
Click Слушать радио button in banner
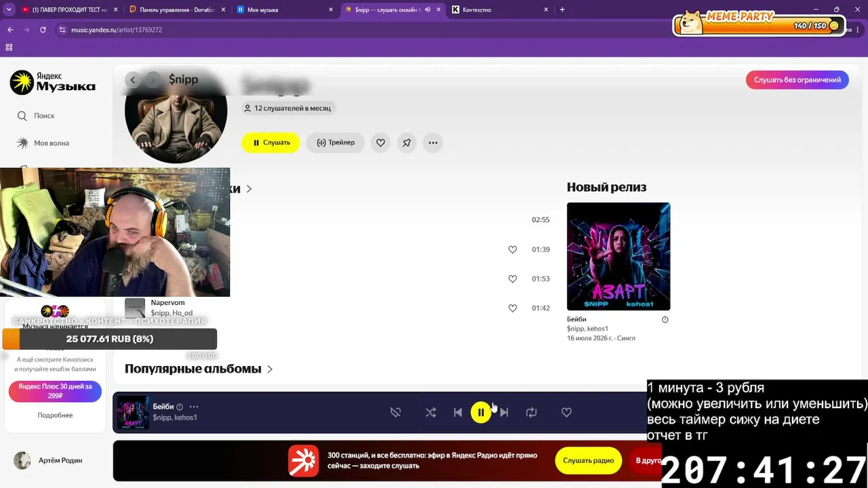click(x=588, y=461)
